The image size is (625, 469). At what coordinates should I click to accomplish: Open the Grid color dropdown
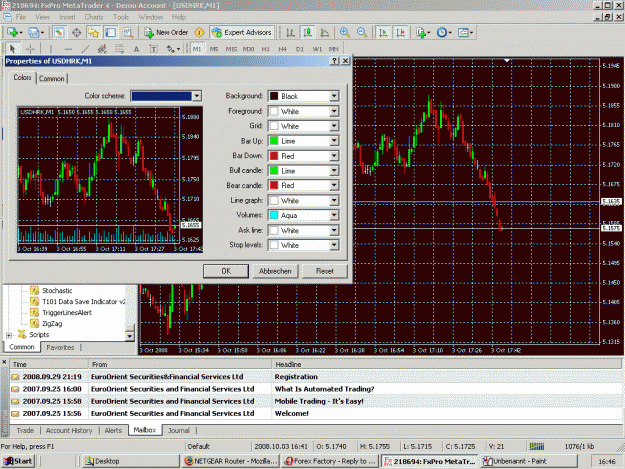(x=334, y=126)
